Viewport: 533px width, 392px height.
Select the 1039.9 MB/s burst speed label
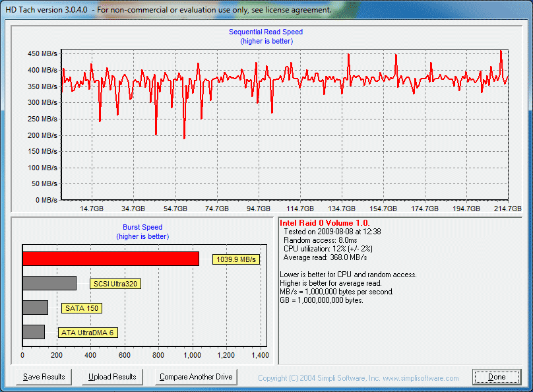[x=236, y=259]
